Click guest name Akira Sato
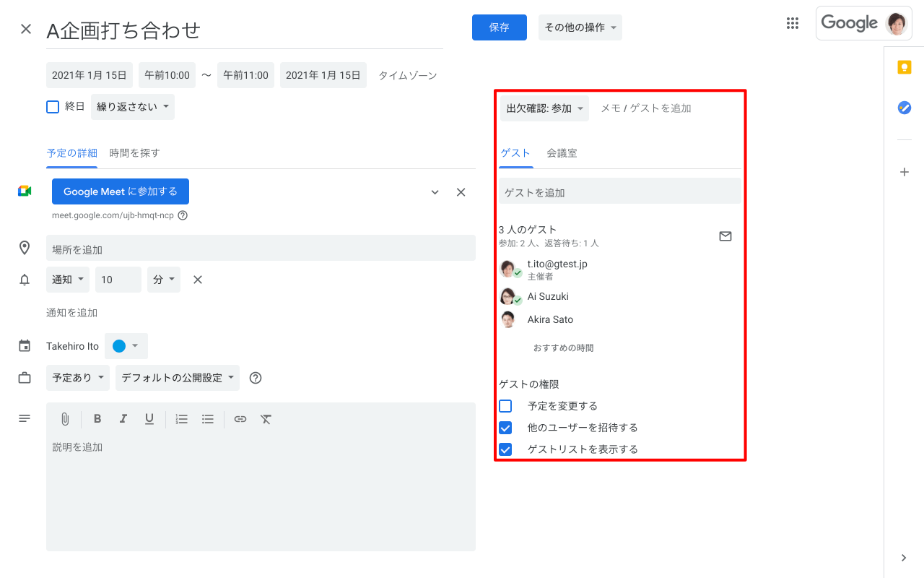Screen dimensions: 924x578 [550, 319]
